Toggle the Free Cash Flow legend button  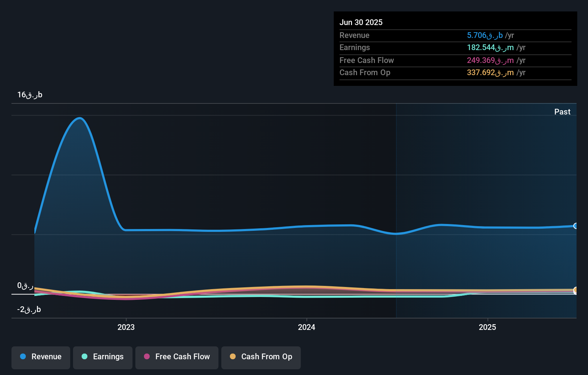click(x=177, y=357)
